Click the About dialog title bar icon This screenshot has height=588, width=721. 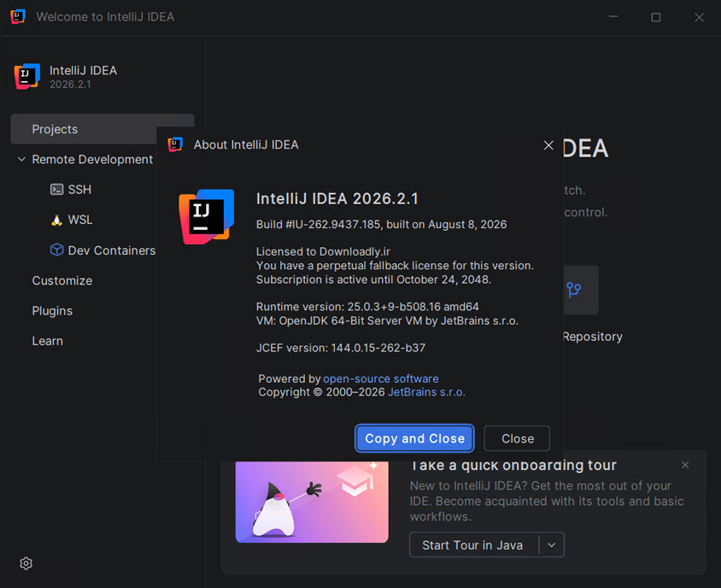pyautogui.click(x=175, y=144)
